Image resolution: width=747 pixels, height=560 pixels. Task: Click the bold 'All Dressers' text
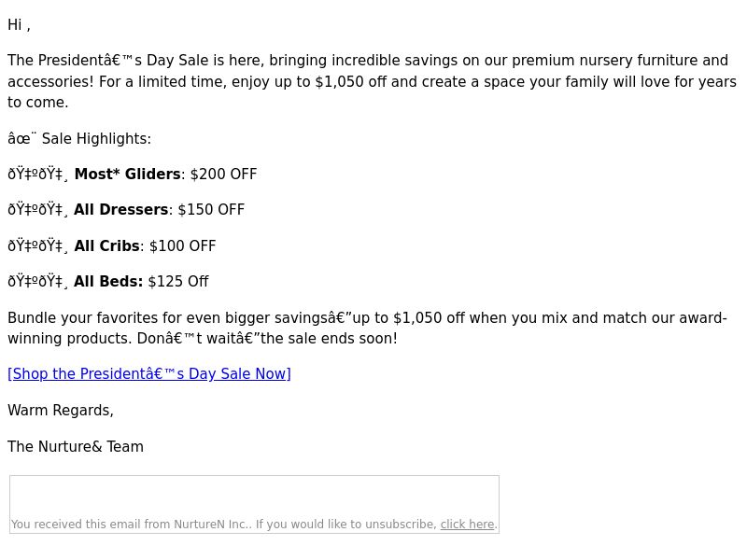click(121, 210)
